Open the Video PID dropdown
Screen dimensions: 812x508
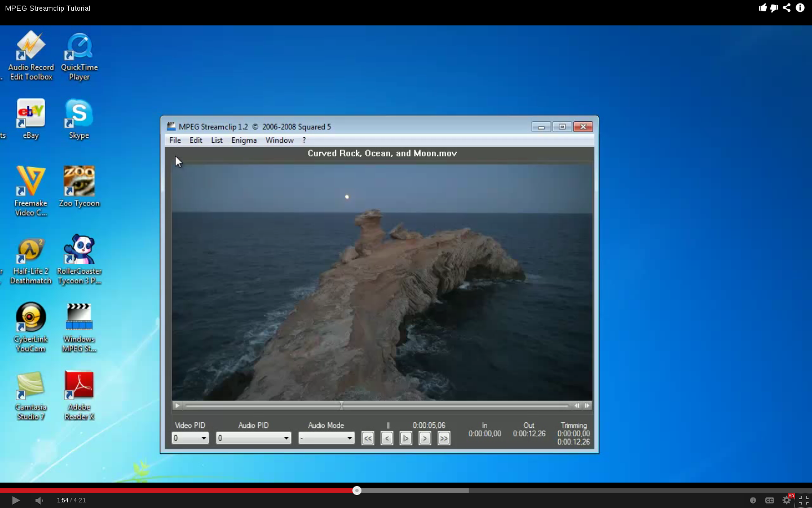click(190, 438)
